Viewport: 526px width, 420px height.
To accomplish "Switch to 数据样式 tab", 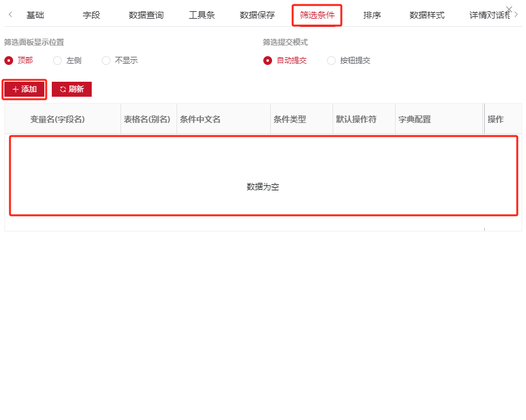I will pos(427,15).
